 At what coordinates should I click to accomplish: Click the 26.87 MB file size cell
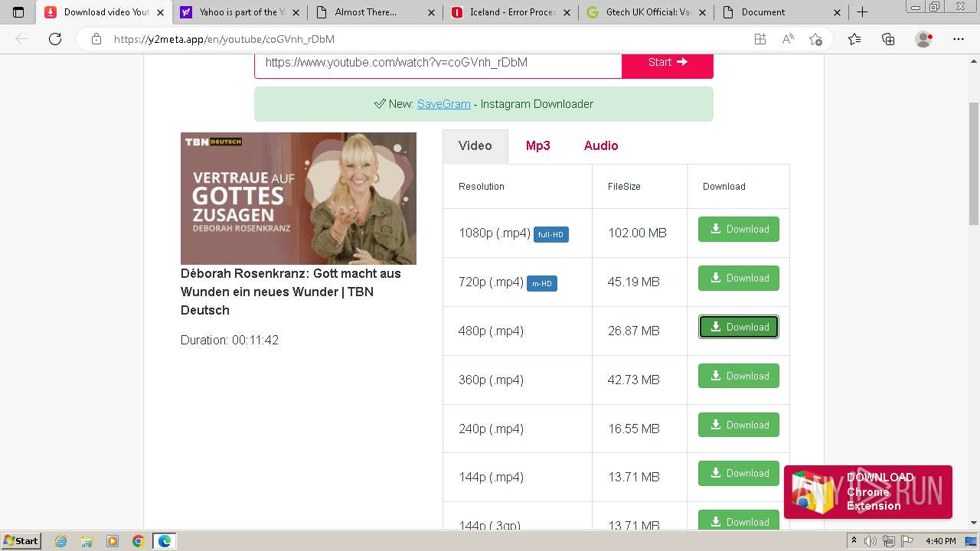click(x=639, y=331)
